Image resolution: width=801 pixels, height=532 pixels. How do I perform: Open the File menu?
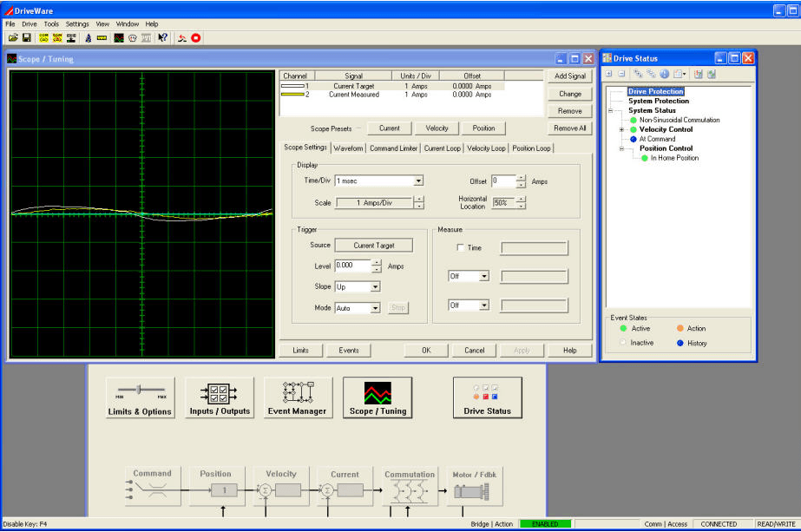coord(10,24)
